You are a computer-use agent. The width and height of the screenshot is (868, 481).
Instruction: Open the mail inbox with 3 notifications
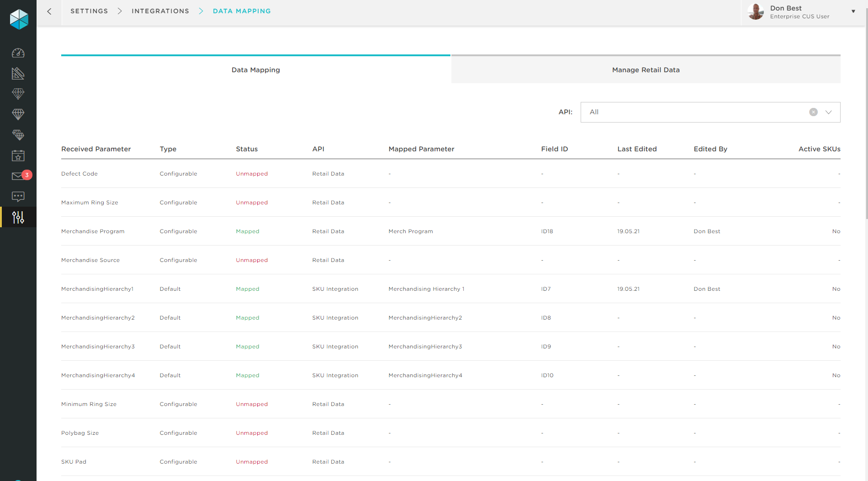coord(21,176)
